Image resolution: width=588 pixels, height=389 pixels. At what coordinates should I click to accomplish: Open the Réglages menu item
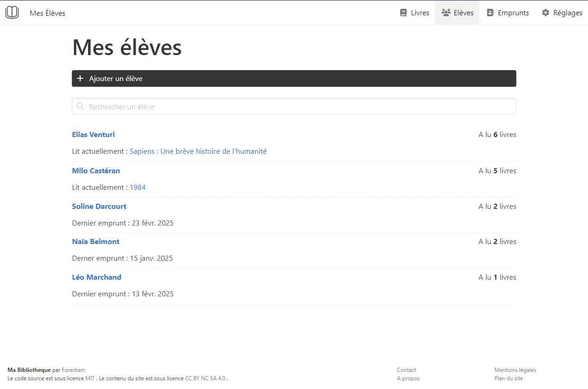[562, 13]
